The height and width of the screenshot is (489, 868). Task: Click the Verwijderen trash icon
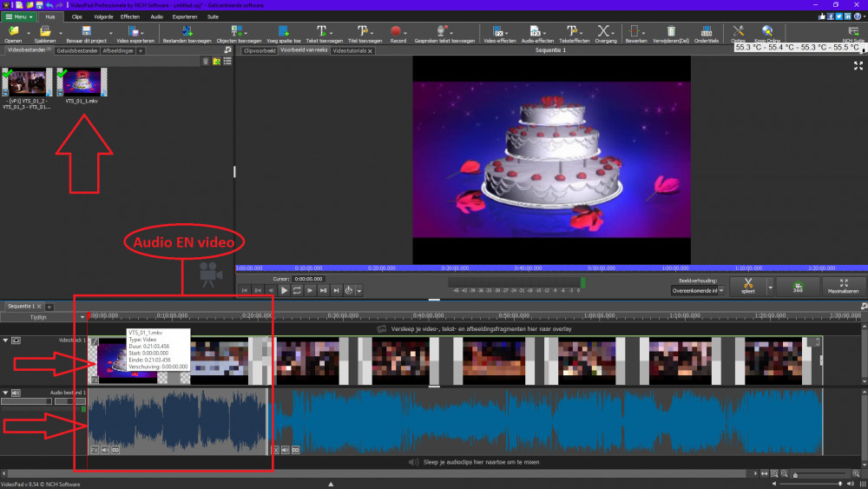coord(671,34)
